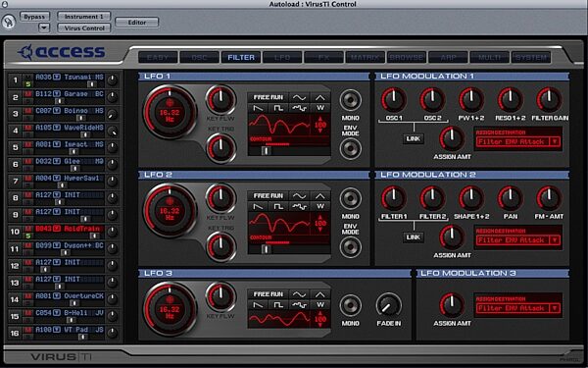This screenshot has height=368, width=588.
Task: Click the Editor button
Action: (137, 23)
